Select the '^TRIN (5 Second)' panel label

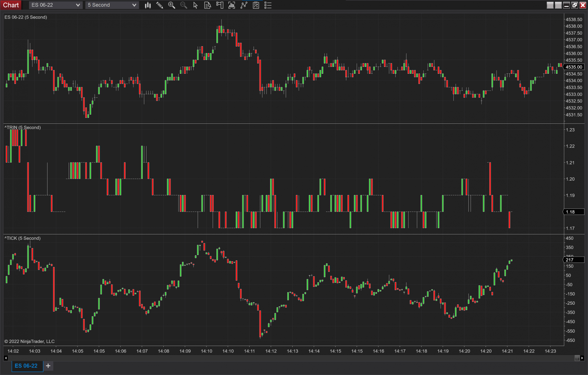point(22,127)
